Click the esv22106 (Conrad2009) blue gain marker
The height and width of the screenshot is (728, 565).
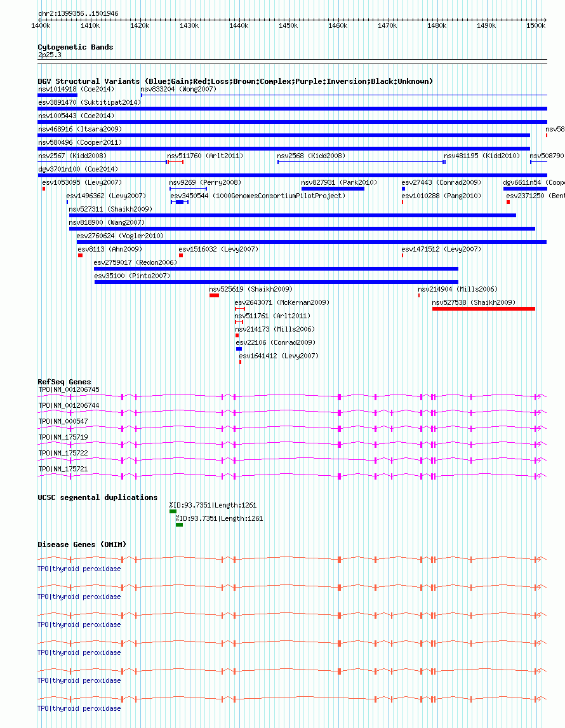pyautogui.click(x=239, y=349)
